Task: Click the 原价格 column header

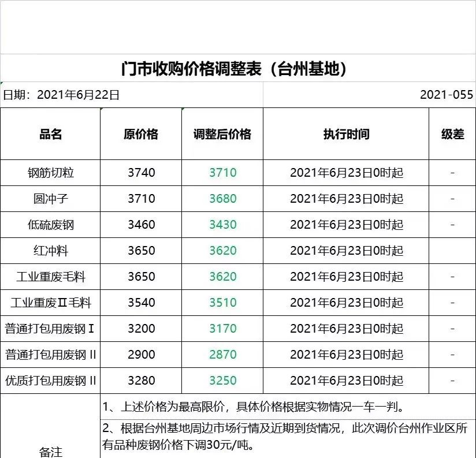Action: click(x=141, y=134)
